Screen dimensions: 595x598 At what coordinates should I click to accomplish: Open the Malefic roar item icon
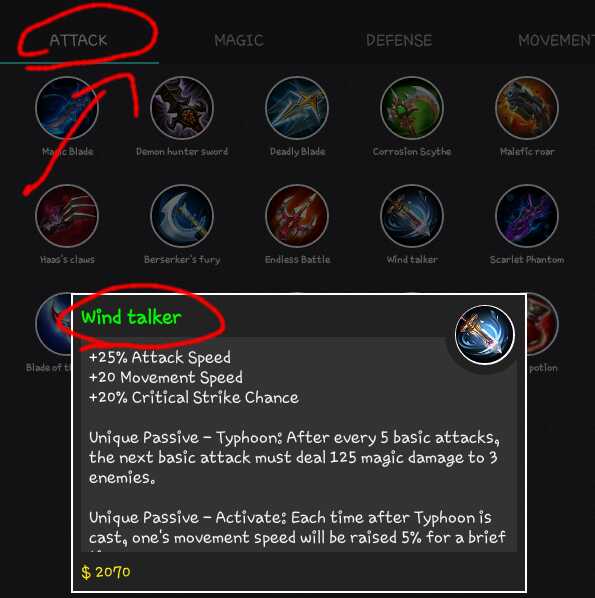(527, 108)
